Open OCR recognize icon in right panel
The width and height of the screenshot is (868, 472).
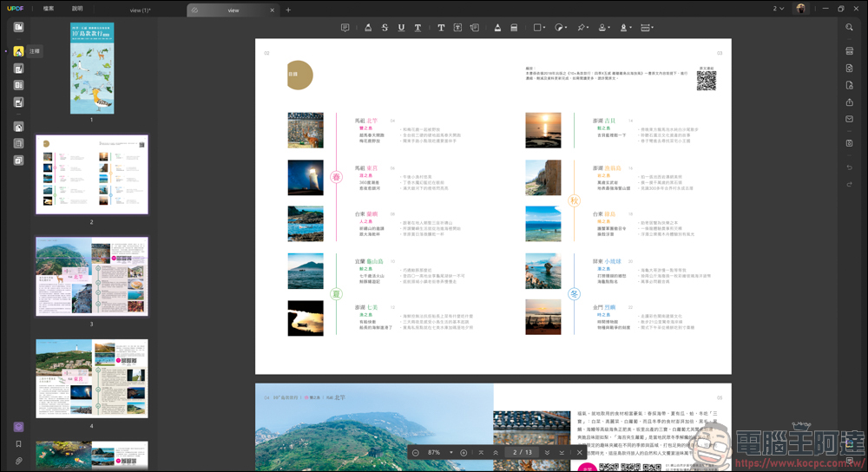point(849,51)
